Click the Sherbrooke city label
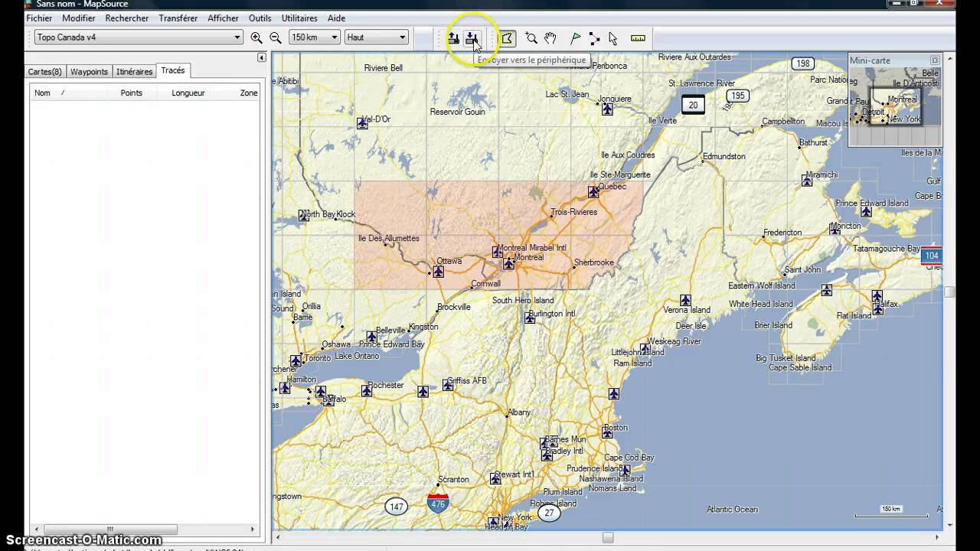The width and height of the screenshot is (980, 551). 594,262
